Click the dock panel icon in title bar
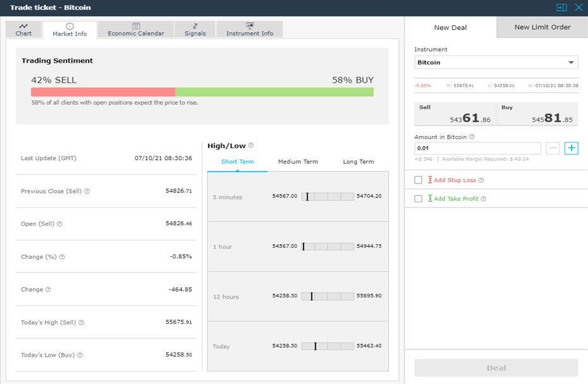588x384 pixels. coord(561,8)
